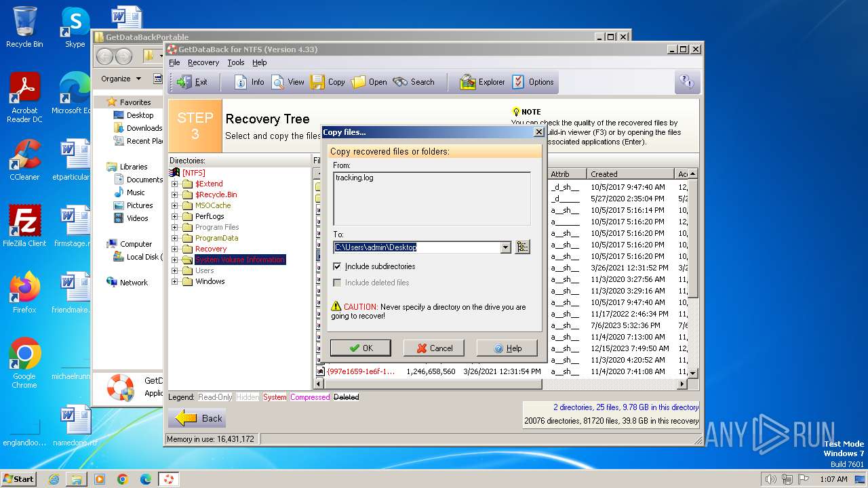Select Recovery folder in directory tree
Screen dimensions: 868x488
coord(211,249)
